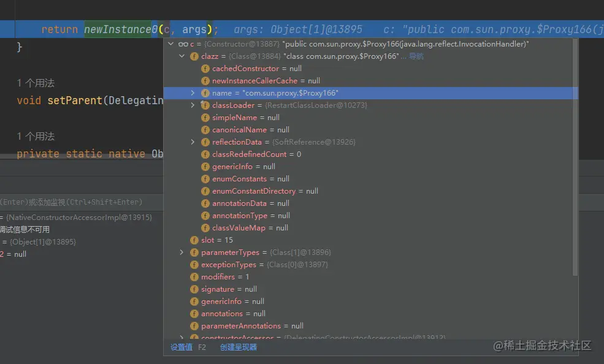Image resolution: width=604 pixels, height=364 pixels.
Task: Click the field icon next to enumConstants
Action: tap(205, 179)
